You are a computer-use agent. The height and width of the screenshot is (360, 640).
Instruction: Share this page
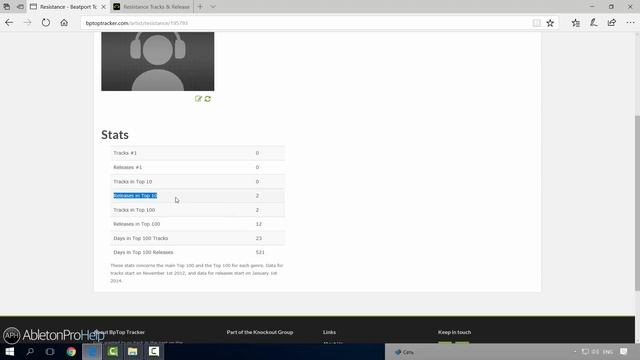click(x=611, y=23)
